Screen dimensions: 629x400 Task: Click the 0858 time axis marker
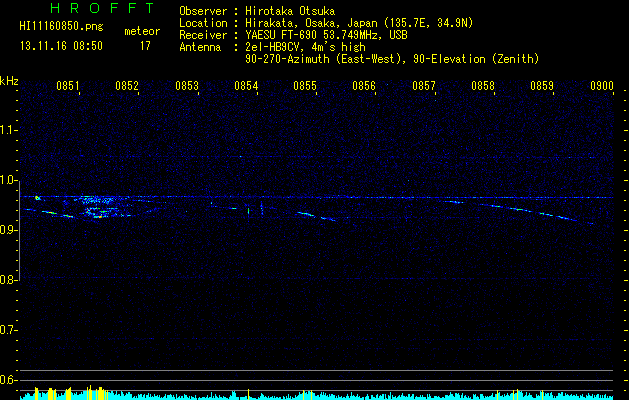(x=483, y=86)
